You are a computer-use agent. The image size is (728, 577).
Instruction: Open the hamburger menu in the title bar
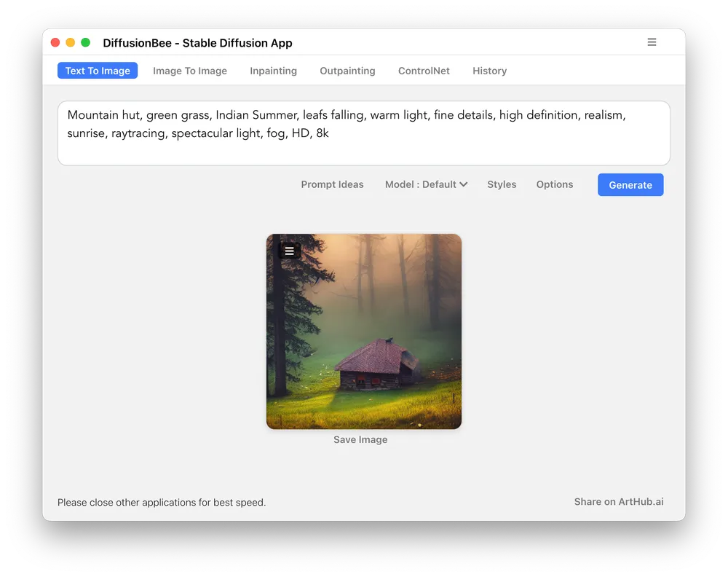(652, 42)
